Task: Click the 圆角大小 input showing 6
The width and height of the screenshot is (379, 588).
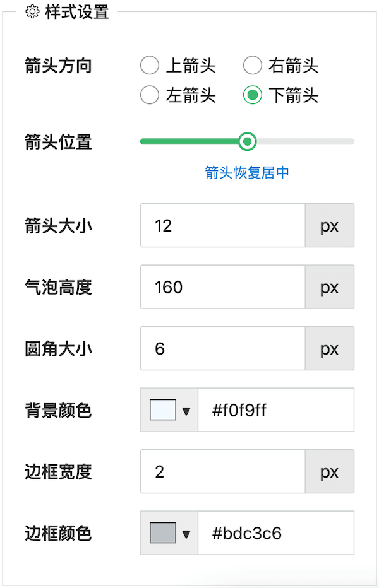Action: (221, 348)
